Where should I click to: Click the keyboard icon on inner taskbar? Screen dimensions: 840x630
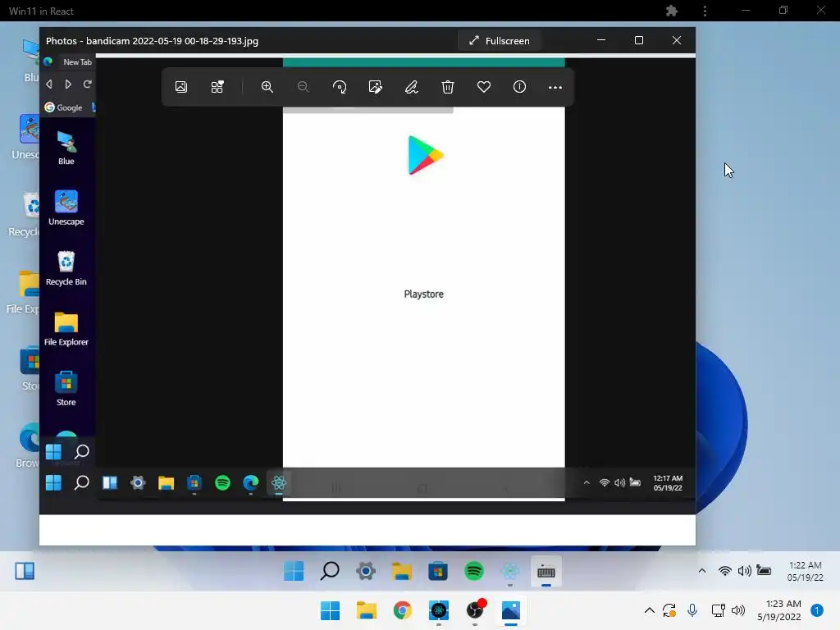pos(546,572)
